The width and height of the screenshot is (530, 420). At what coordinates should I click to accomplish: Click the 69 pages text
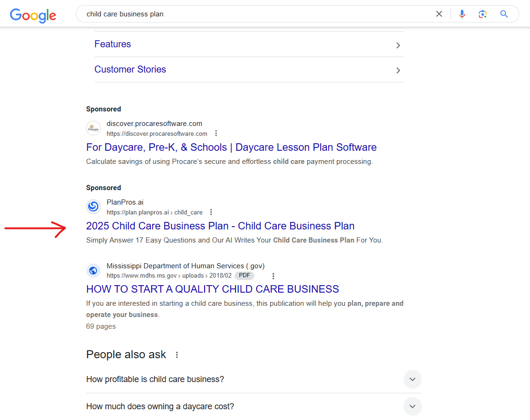[101, 326]
